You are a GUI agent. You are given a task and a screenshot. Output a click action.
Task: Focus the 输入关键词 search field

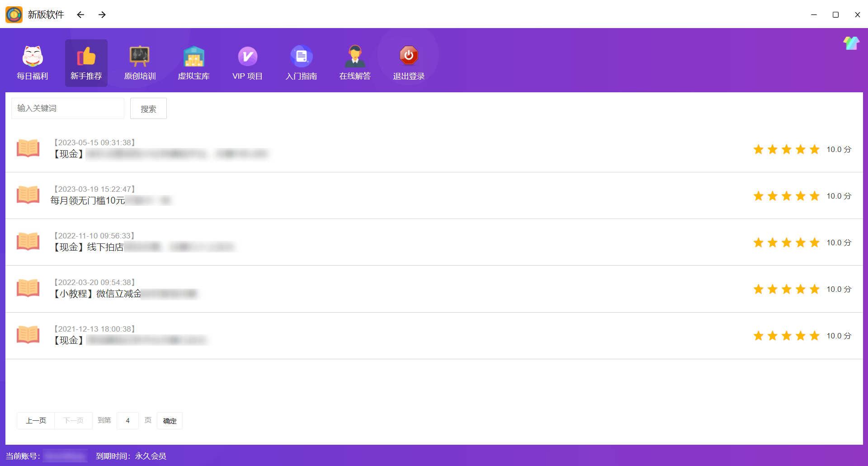click(68, 109)
